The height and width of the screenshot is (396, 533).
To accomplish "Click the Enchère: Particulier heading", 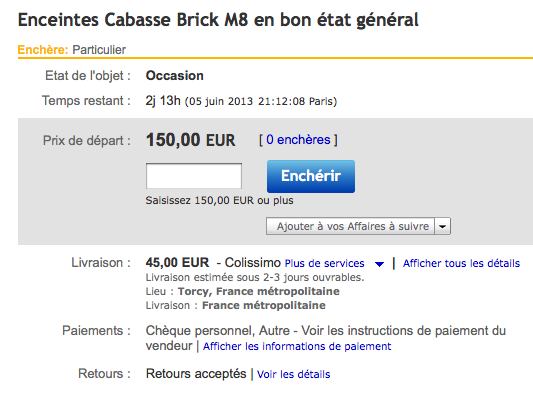I will click(72, 50).
